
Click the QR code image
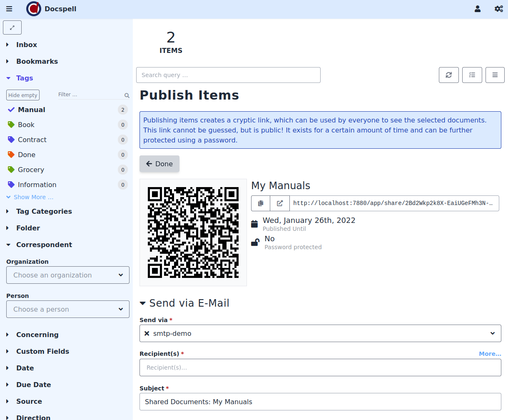click(x=193, y=232)
